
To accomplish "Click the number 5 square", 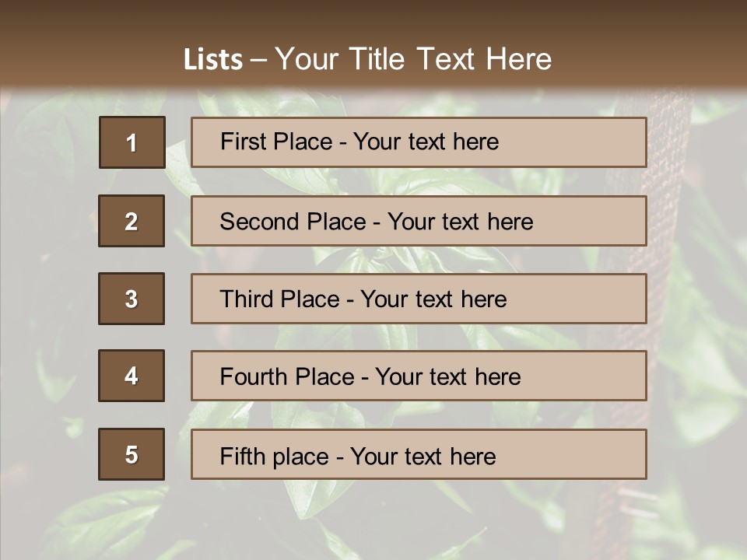I will pos(131,454).
